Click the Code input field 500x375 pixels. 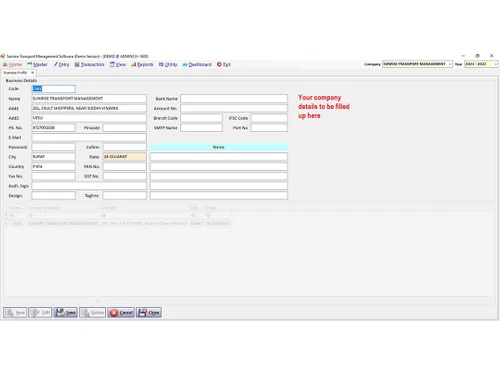[54, 89]
